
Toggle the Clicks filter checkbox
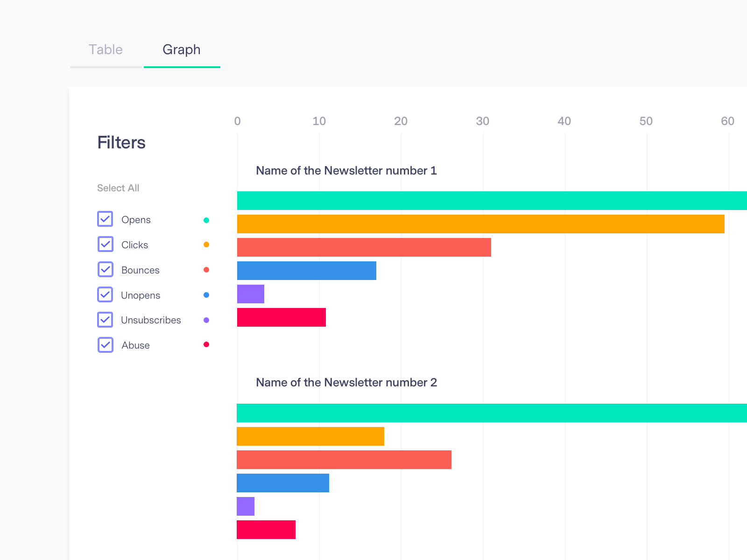(x=105, y=244)
